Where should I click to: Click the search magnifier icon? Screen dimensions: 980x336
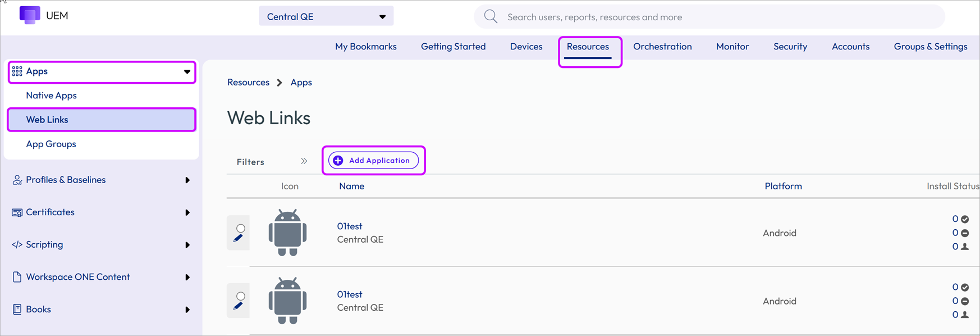click(x=491, y=16)
